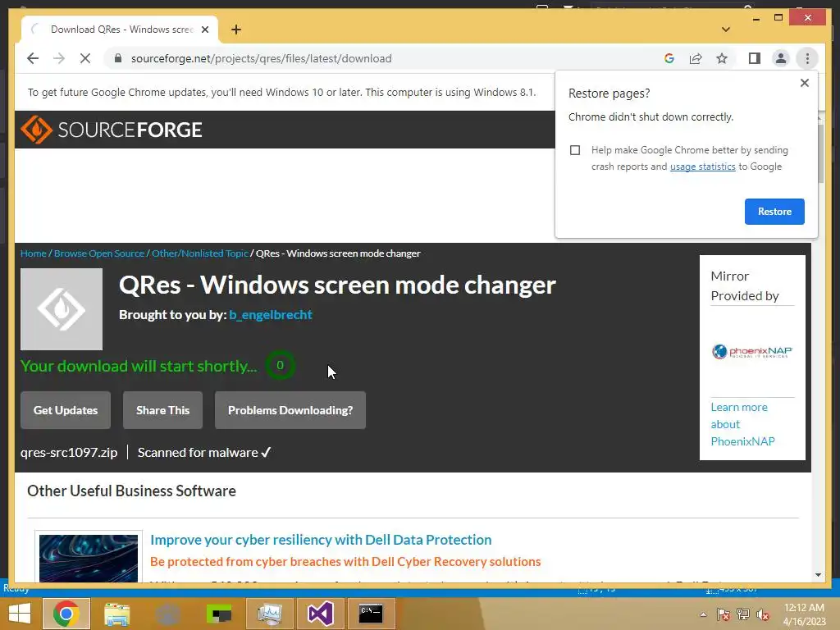Open File Explorer from taskbar
Image resolution: width=840 pixels, height=630 pixels.
[116, 614]
